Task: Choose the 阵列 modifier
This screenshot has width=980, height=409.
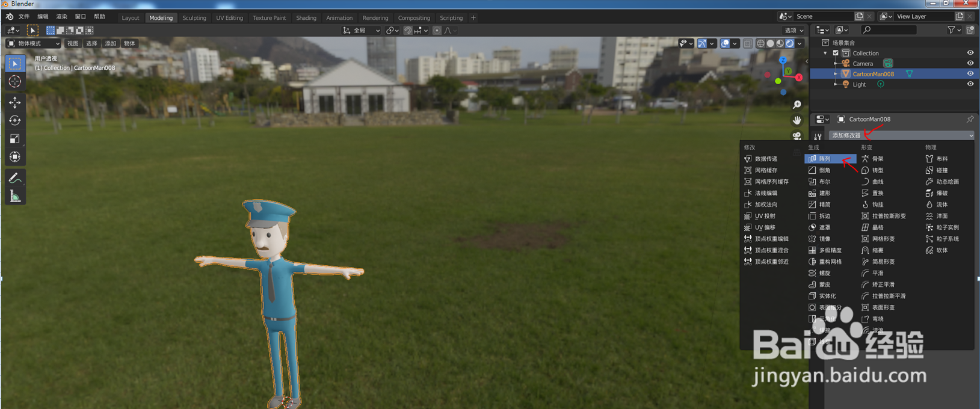Action: pos(830,159)
